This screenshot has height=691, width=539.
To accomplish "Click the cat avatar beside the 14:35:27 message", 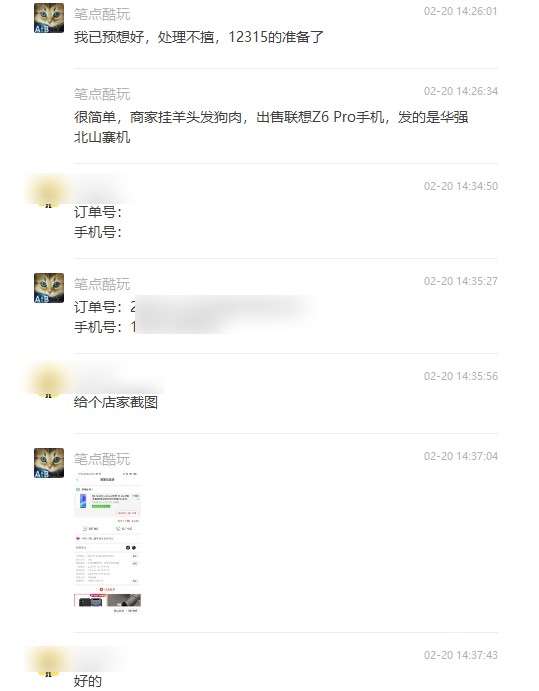I will click(49, 288).
